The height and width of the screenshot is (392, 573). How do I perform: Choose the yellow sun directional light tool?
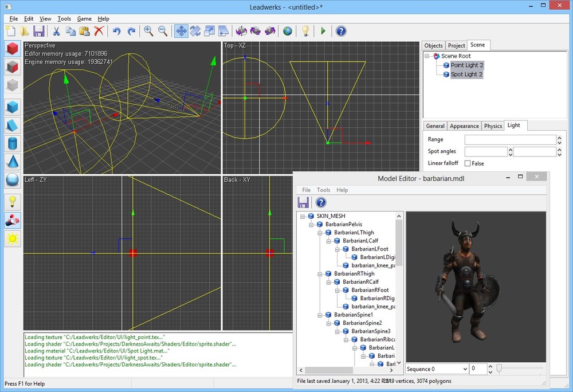point(13,238)
